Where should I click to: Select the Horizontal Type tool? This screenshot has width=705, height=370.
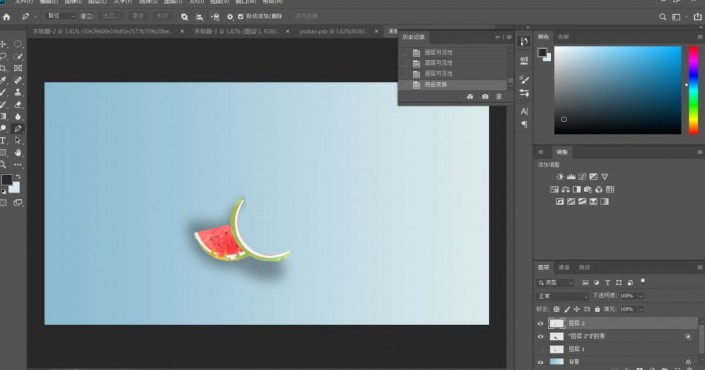[3, 141]
